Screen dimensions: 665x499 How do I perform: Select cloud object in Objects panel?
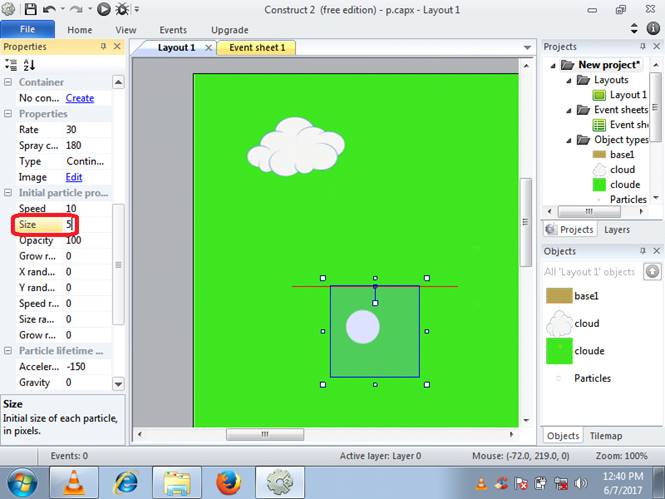573,323
